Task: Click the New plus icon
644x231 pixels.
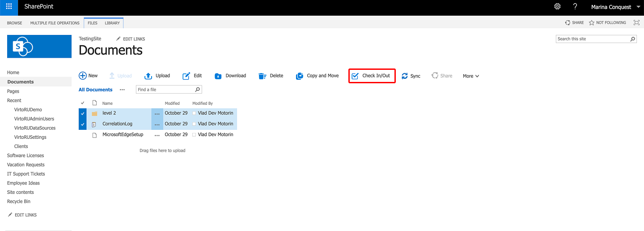Action: (83, 76)
